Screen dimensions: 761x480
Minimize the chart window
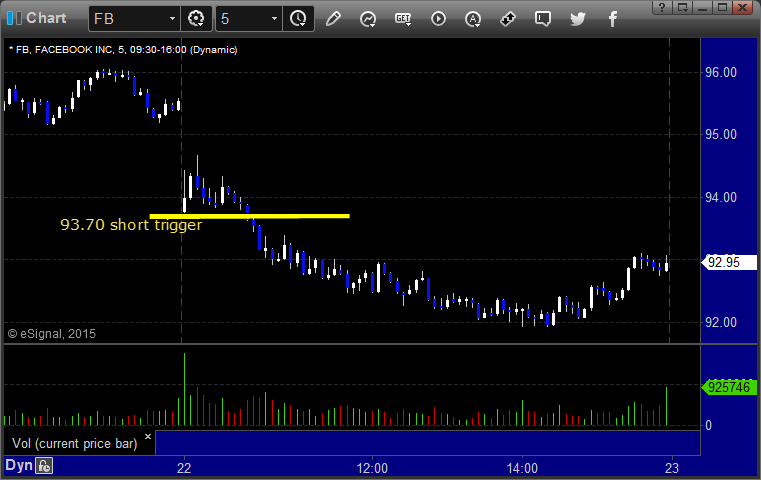pyautogui.click(x=702, y=7)
